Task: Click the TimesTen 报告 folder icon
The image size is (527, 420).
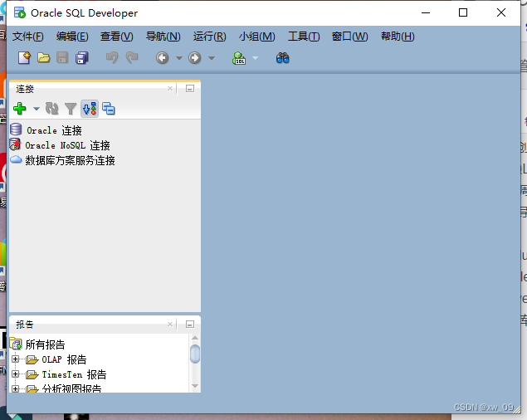Action: 32,374
